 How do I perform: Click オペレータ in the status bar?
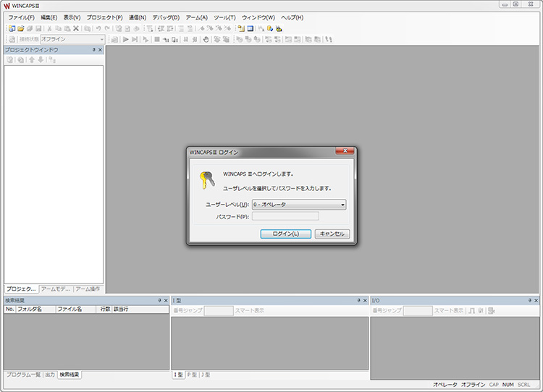pos(445,385)
